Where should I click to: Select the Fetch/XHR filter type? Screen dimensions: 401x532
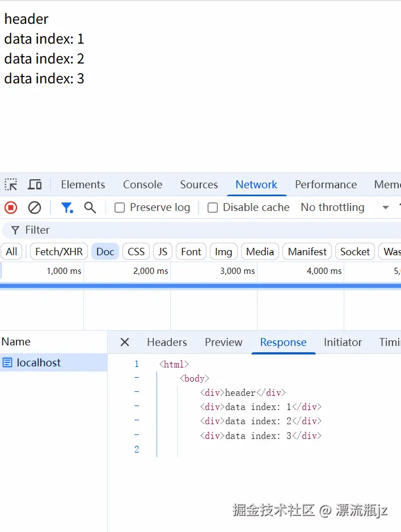pyautogui.click(x=59, y=251)
